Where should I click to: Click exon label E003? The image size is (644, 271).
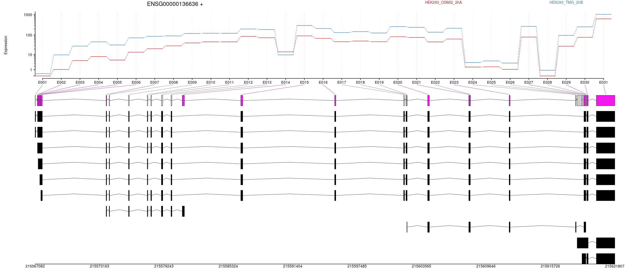80,82
